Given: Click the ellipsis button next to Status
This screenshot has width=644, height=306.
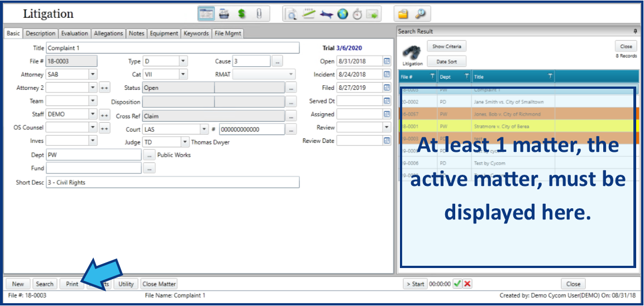Looking at the screenshot, I should 291,88.
